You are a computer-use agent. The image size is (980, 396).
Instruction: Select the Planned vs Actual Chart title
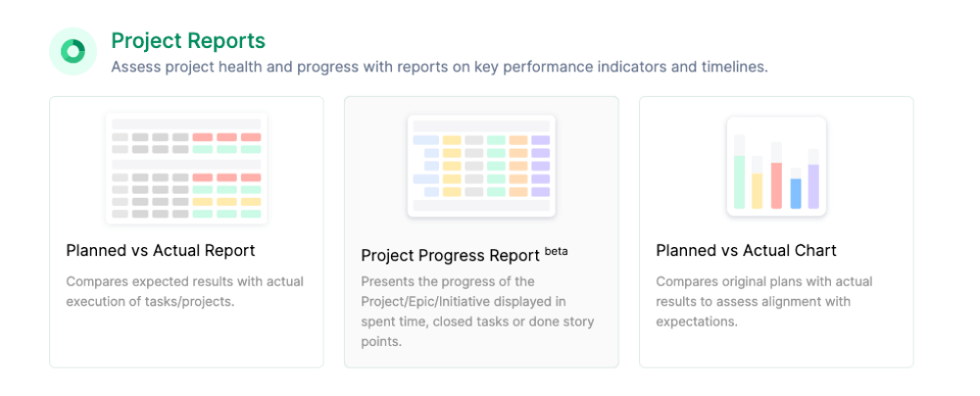click(x=746, y=250)
